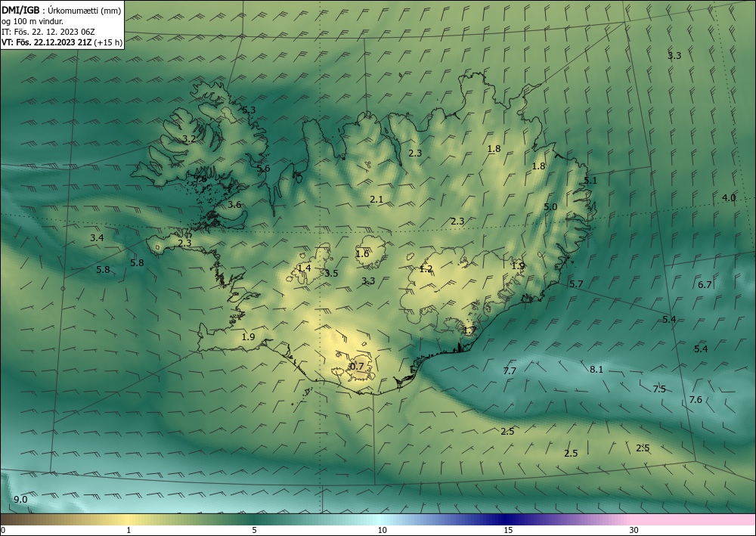Click the 0.7 value on the southern glacier
The width and height of the screenshot is (756, 536).
(357, 367)
